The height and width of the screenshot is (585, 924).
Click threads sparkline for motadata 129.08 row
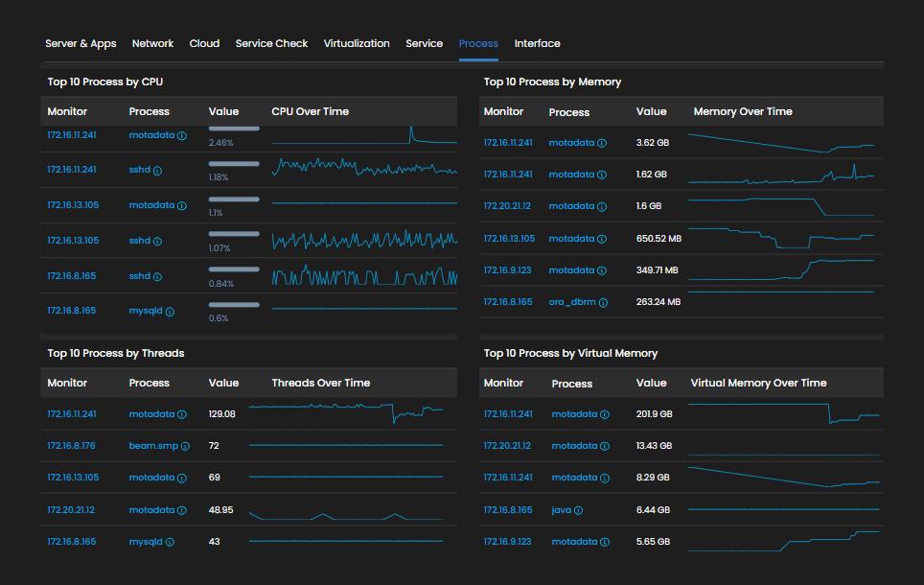(346, 413)
